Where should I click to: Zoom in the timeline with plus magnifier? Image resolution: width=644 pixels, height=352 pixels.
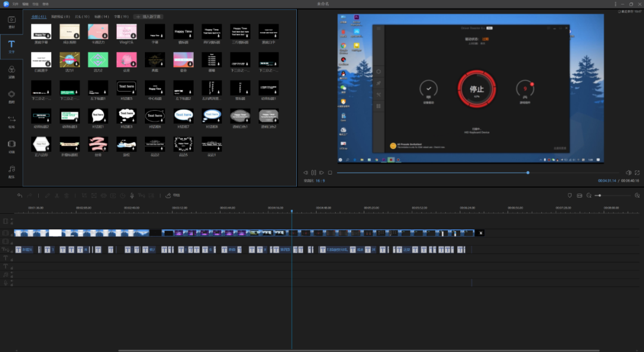(x=637, y=195)
